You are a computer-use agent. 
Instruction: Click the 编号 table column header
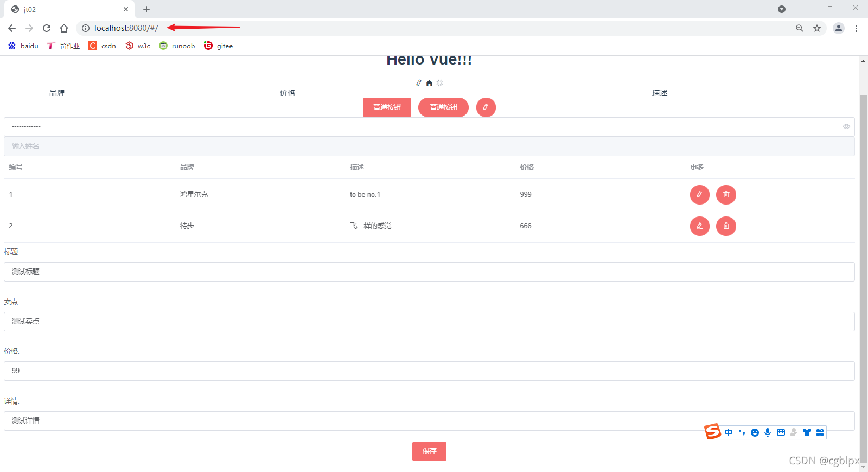pos(16,167)
